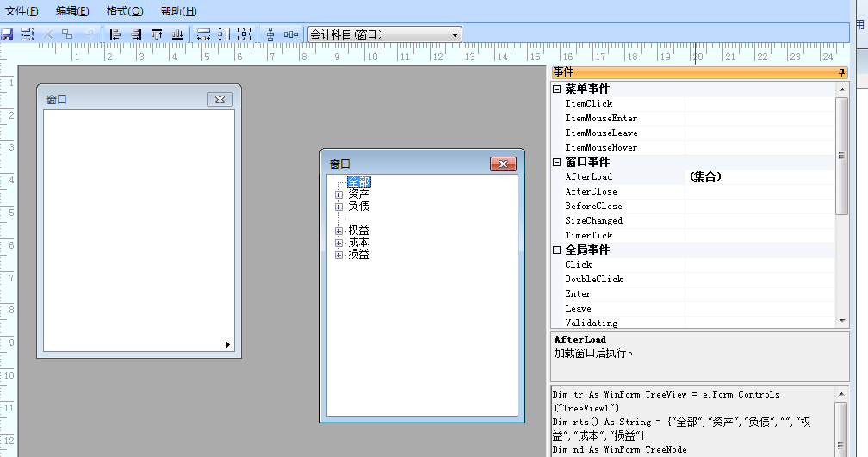Image resolution: width=868 pixels, height=457 pixels.
Task: Open the 格式(O) menu
Action: pos(125,11)
